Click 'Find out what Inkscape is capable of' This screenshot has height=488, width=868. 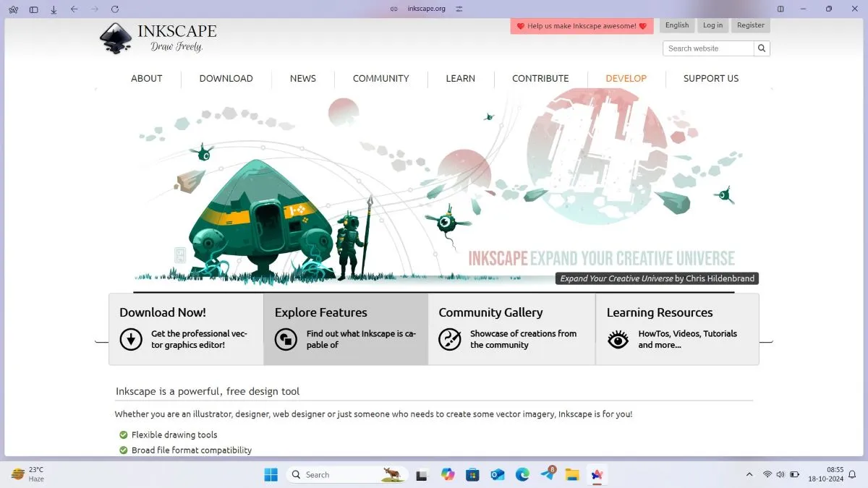pyautogui.click(x=361, y=339)
